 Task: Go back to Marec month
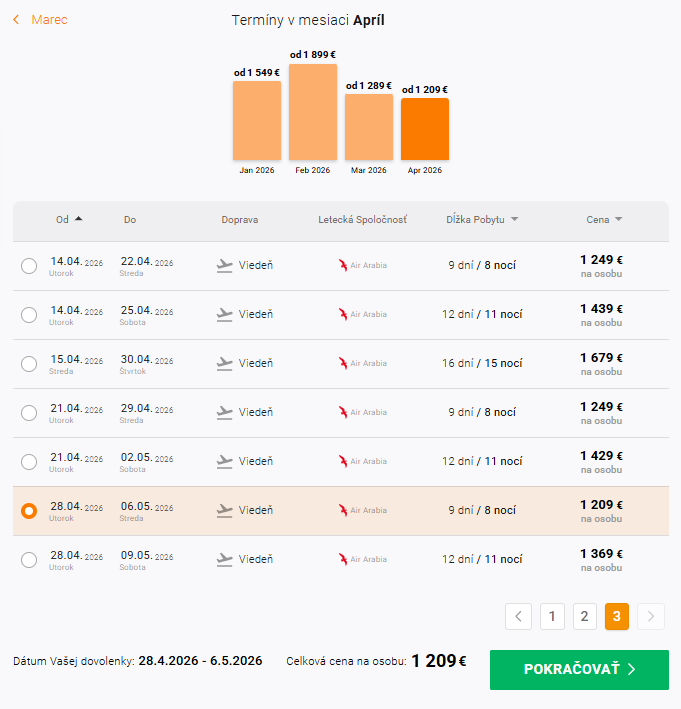click(x=41, y=20)
